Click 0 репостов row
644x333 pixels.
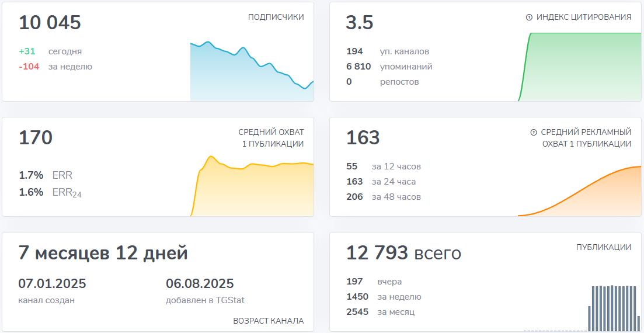click(x=382, y=82)
